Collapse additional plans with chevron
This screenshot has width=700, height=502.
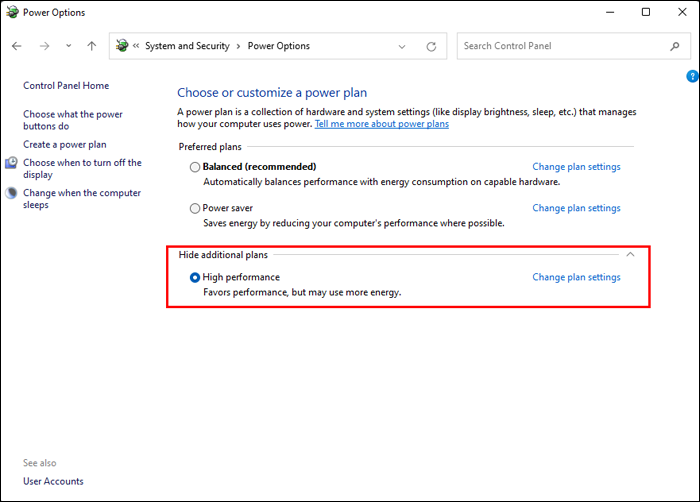tap(630, 255)
